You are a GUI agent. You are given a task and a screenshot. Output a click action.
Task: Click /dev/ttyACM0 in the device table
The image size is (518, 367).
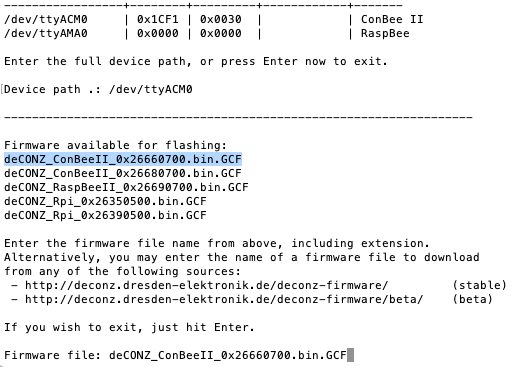pyautogui.click(x=46, y=19)
